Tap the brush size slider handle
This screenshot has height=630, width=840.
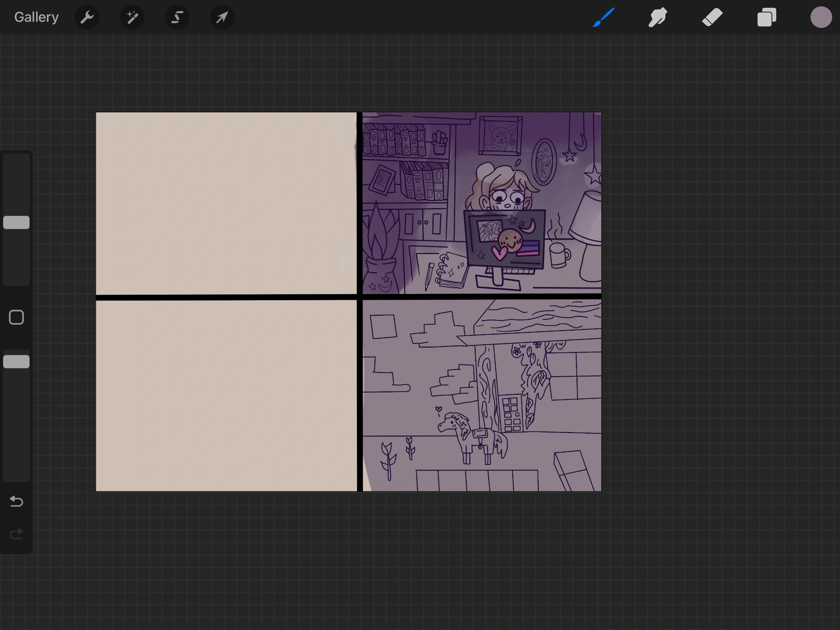click(x=16, y=222)
